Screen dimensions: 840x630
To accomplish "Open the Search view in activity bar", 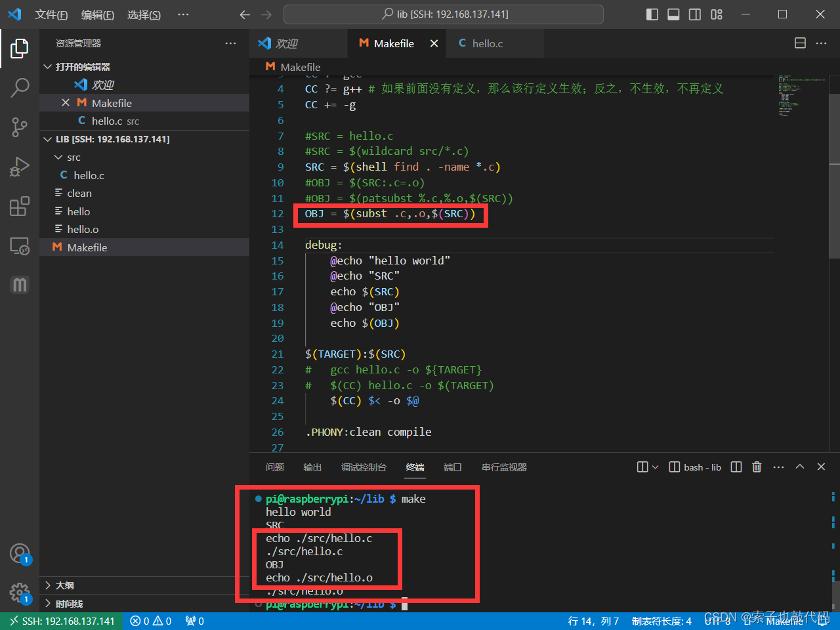I will [20, 87].
